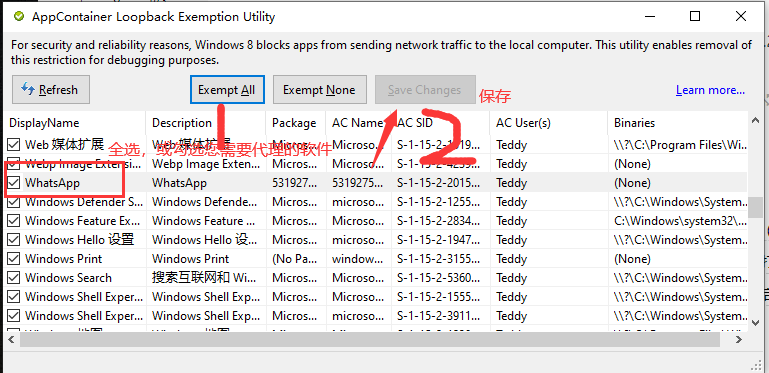Click the horizontal scroll right arrow
Viewport: 769px width, 373px height.
739,339
